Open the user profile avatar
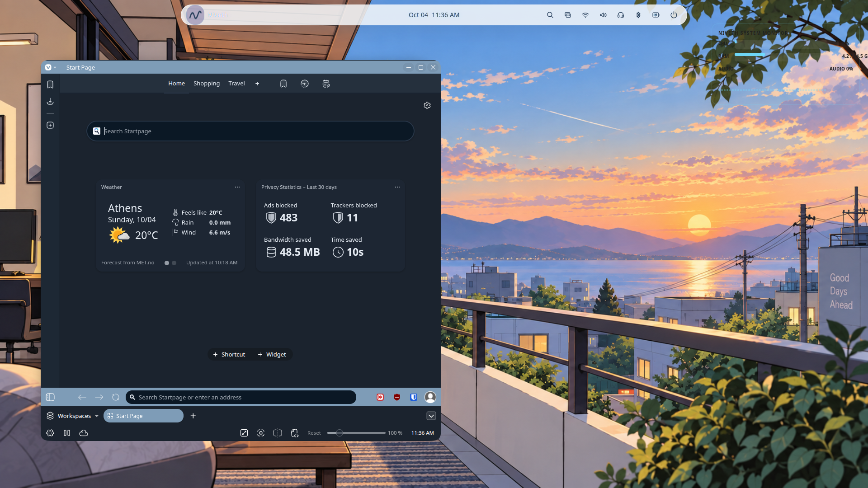 point(430,397)
